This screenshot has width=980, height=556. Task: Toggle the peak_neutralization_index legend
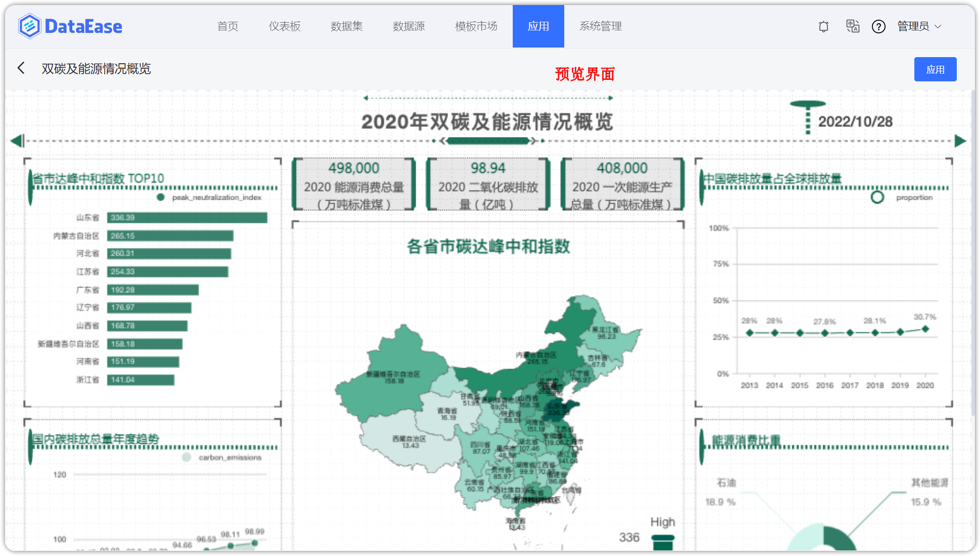[x=209, y=197]
